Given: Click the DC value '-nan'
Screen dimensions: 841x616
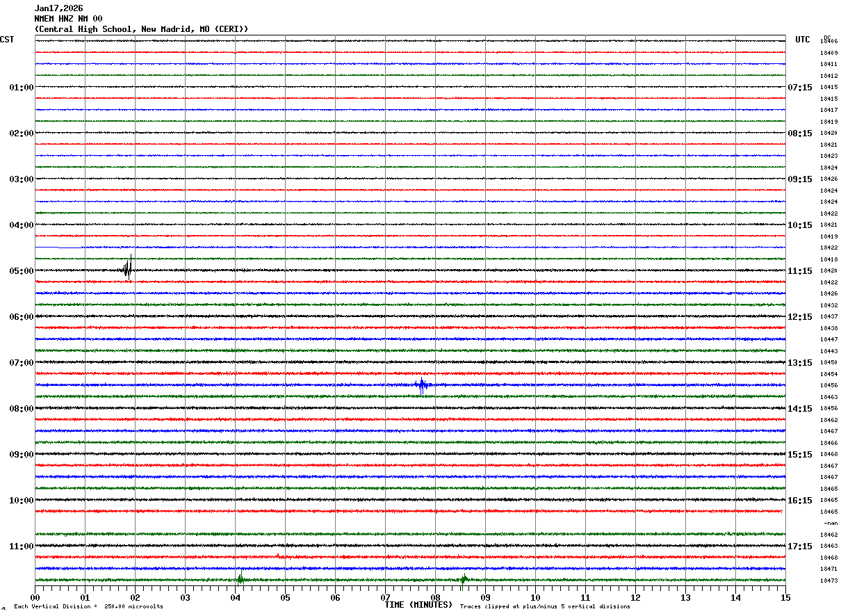Looking at the screenshot, I should 831,523.
